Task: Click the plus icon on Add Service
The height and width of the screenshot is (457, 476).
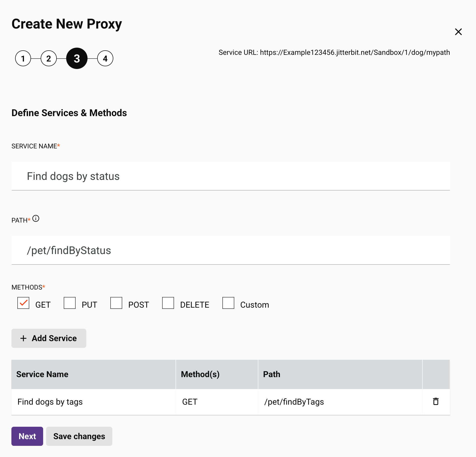Action: (x=24, y=338)
